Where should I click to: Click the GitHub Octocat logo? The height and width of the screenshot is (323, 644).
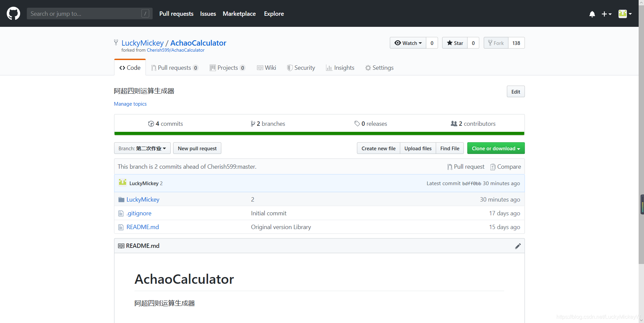click(x=13, y=13)
